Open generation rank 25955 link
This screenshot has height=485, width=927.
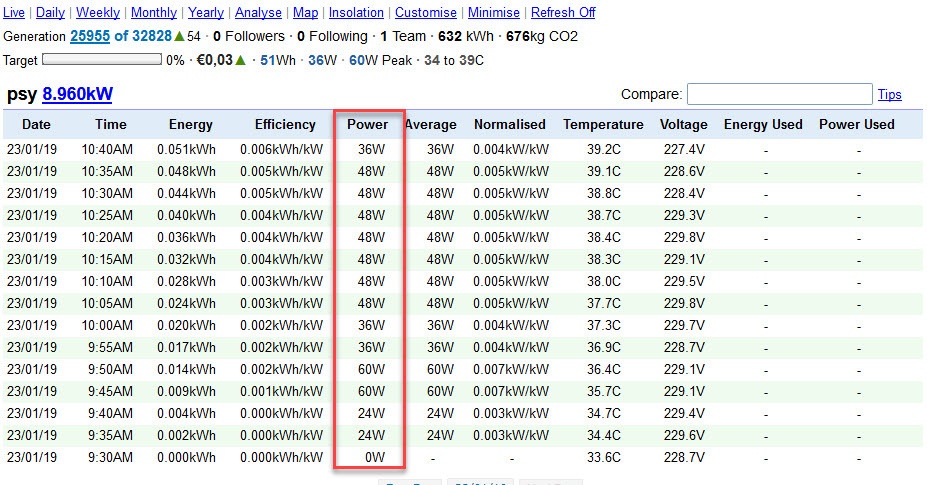tap(90, 36)
